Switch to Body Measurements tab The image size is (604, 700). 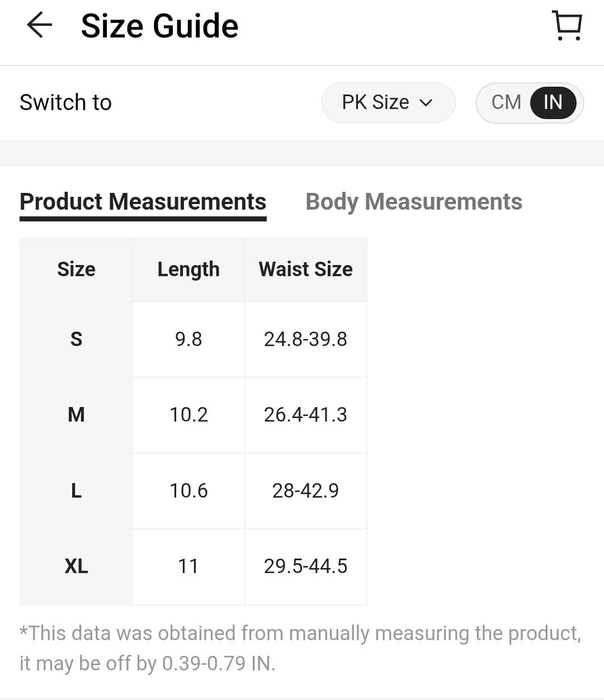413,202
